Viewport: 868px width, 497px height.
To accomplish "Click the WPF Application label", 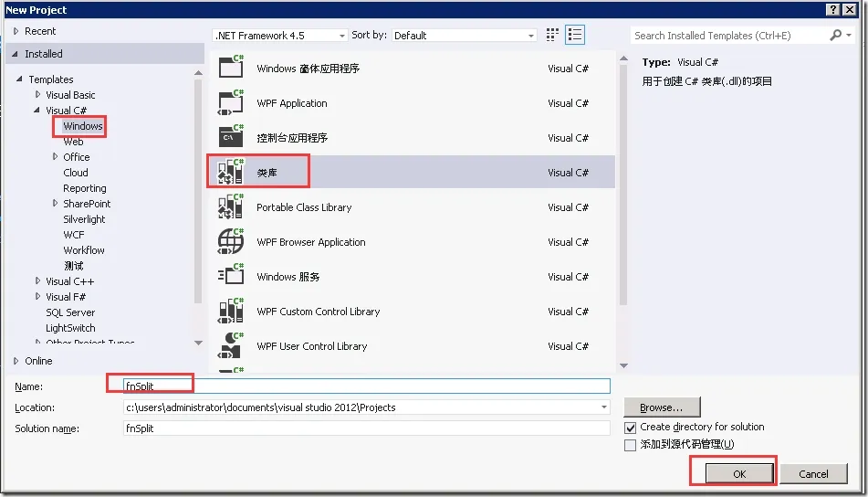I will coord(292,103).
